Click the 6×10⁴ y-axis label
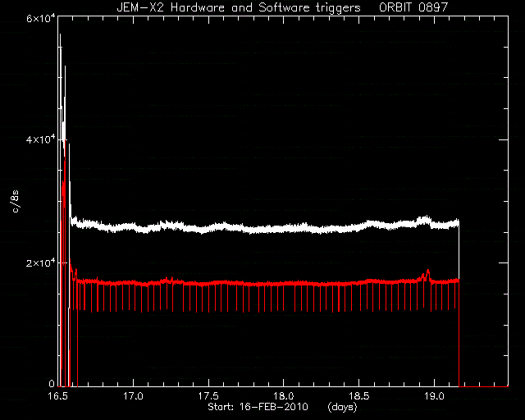This screenshot has height=420, width=525. 41,18
